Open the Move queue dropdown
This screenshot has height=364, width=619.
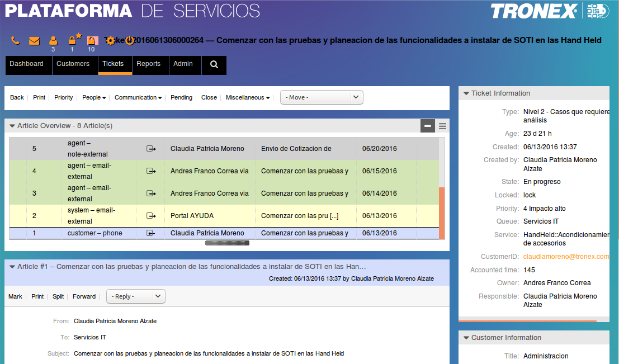(322, 97)
